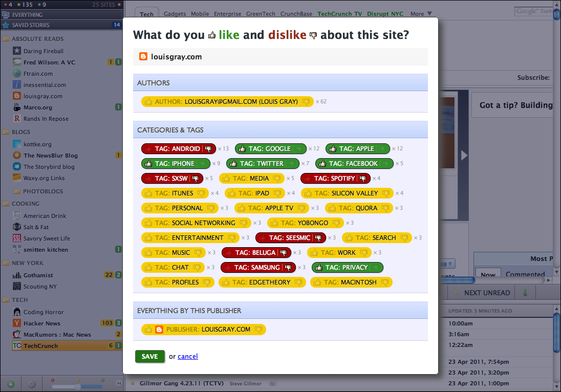Collapse the Tech folder

5,299
